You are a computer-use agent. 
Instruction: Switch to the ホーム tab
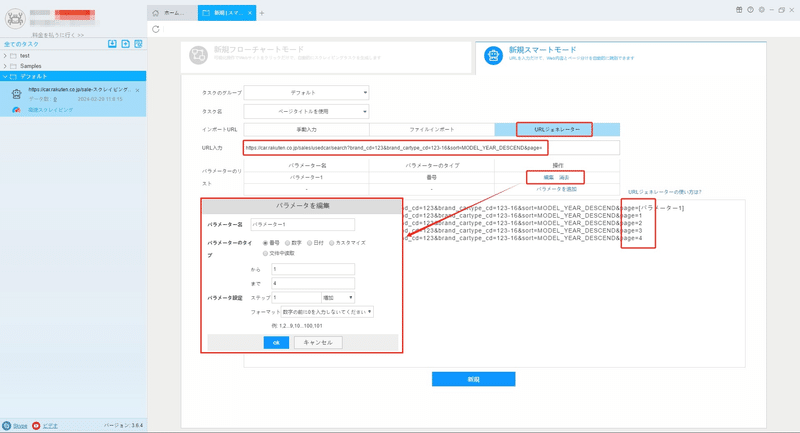coord(172,13)
